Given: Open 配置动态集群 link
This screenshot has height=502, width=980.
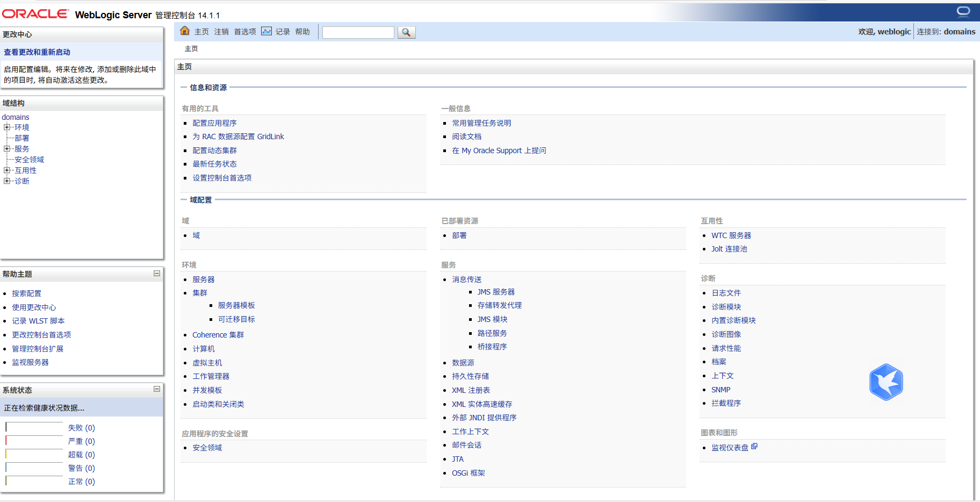Looking at the screenshot, I should pos(215,150).
